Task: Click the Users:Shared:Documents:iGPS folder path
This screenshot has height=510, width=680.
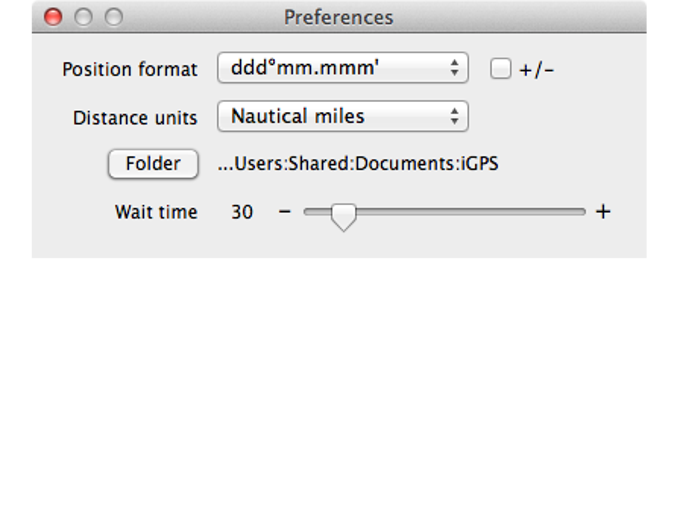Action: pyautogui.click(x=358, y=164)
